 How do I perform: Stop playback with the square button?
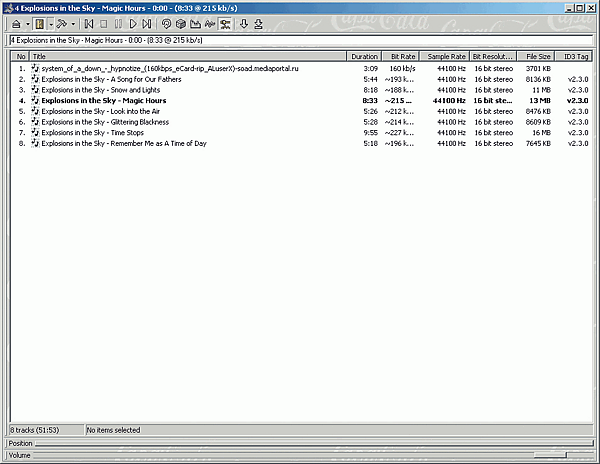point(103,24)
